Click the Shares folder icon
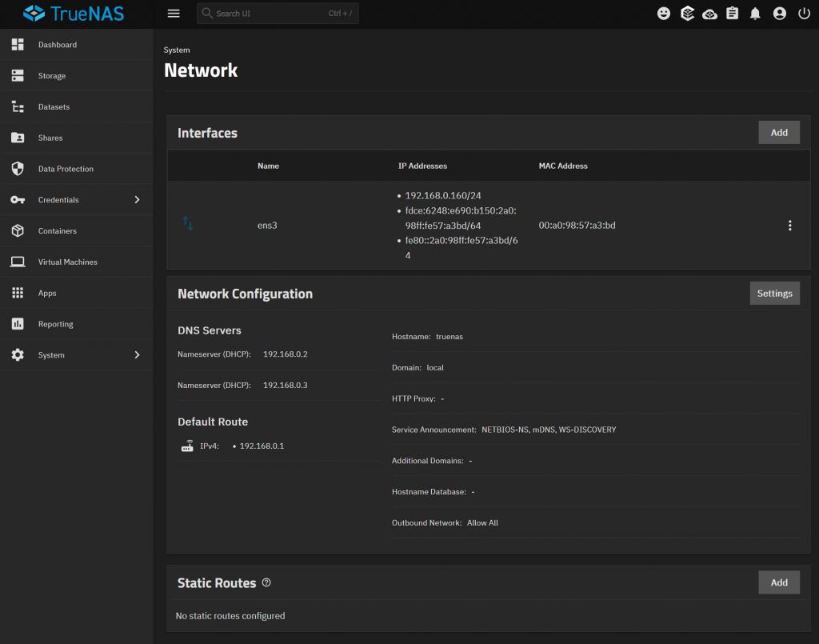This screenshot has height=644, width=819. click(x=18, y=138)
